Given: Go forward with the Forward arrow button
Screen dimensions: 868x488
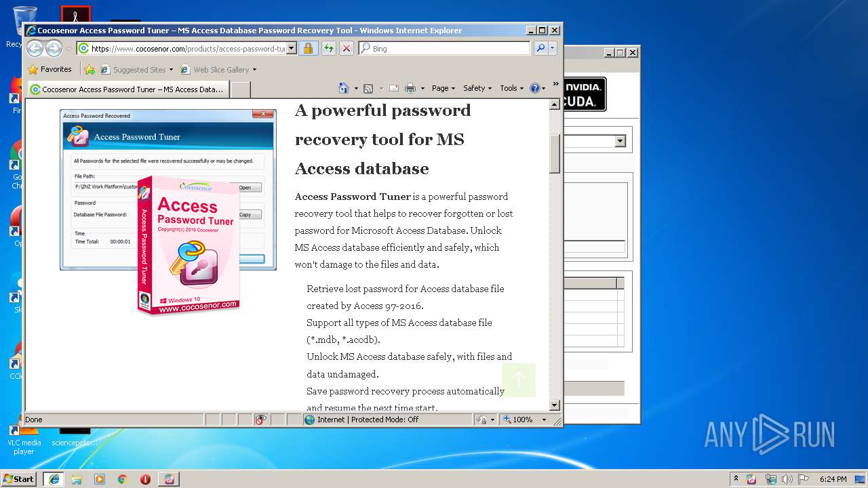Looking at the screenshot, I should pyautogui.click(x=54, y=48).
